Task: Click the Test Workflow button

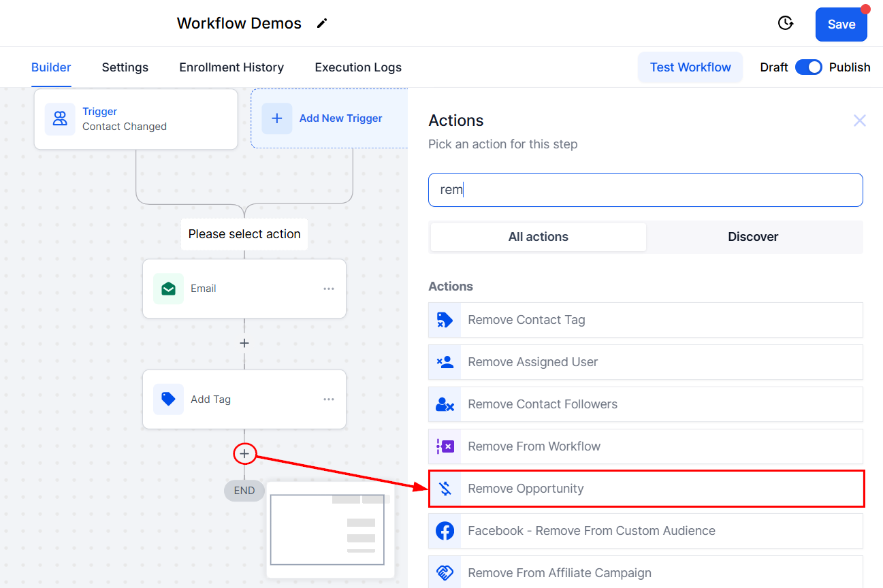Action: coord(690,67)
